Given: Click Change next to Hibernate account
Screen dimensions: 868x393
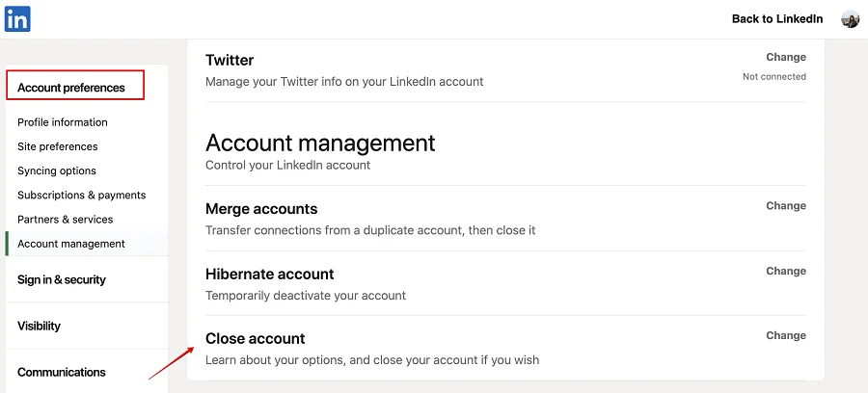Looking at the screenshot, I should point(786,272).
